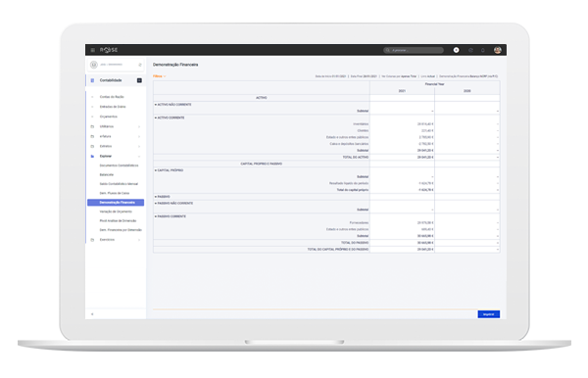The height and width of the screenshot is (378, 588).
Task: Open Dem. Fluxos de Caixa
Action: pyautogui.click(x=115, y=193)
